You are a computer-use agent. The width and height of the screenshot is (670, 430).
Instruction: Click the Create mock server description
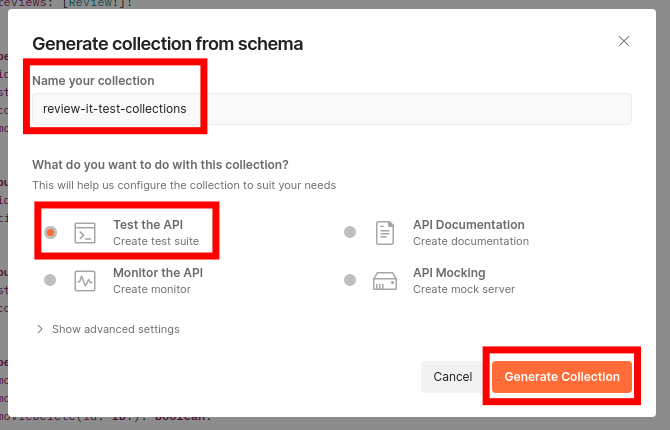tap(464, 289)
